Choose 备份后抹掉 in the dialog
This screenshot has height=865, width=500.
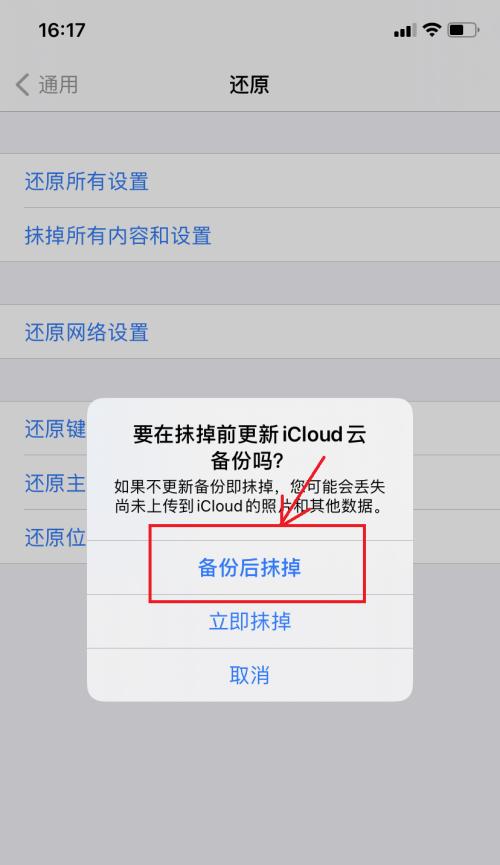250,568
